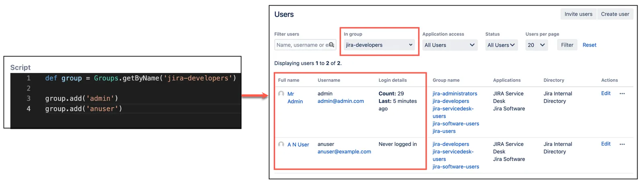Image resolution: width=644 pixels, height=186 pixels.
Task: Click the Users page heading
Action: 284,14
